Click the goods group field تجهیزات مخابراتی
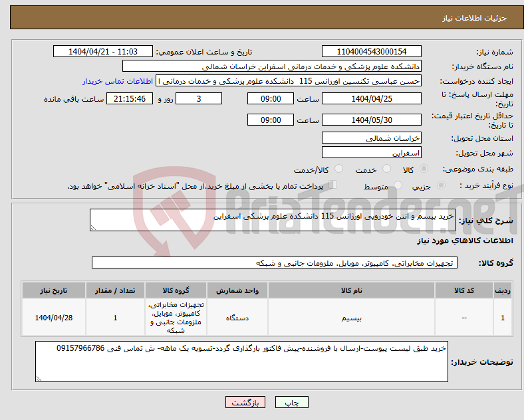 click(275, 262)
